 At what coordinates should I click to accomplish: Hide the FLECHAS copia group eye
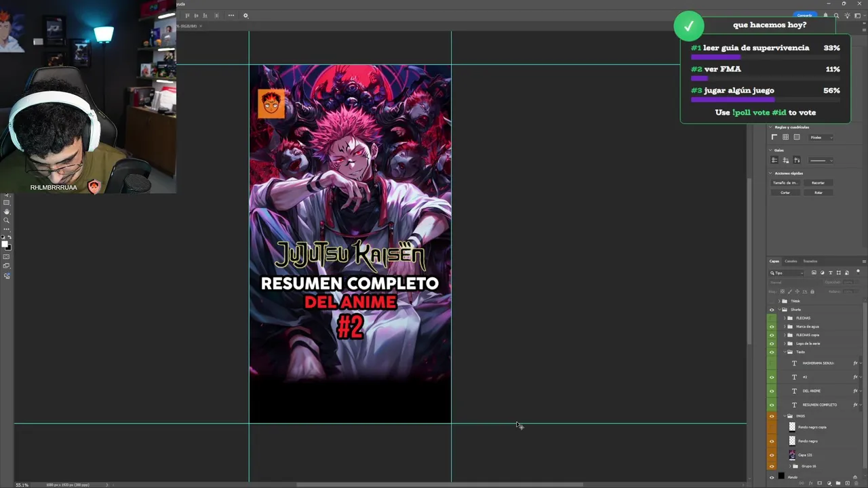(772, 335)
